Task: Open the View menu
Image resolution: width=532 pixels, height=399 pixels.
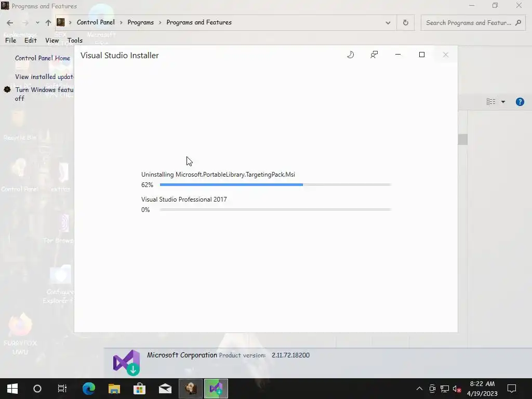Action: pyautogui.click(x=52, y=41)
